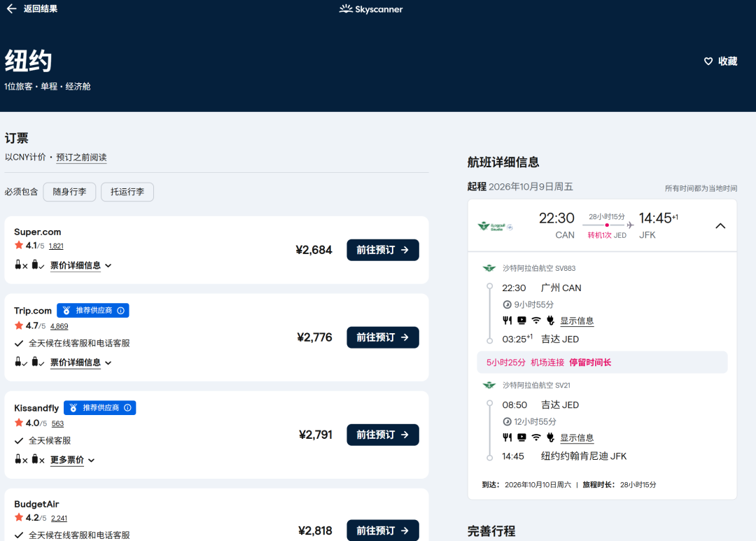Go to BudgetAir booking ¥2,818
Viewport: 756px width, 541px height.
[383, 531]
